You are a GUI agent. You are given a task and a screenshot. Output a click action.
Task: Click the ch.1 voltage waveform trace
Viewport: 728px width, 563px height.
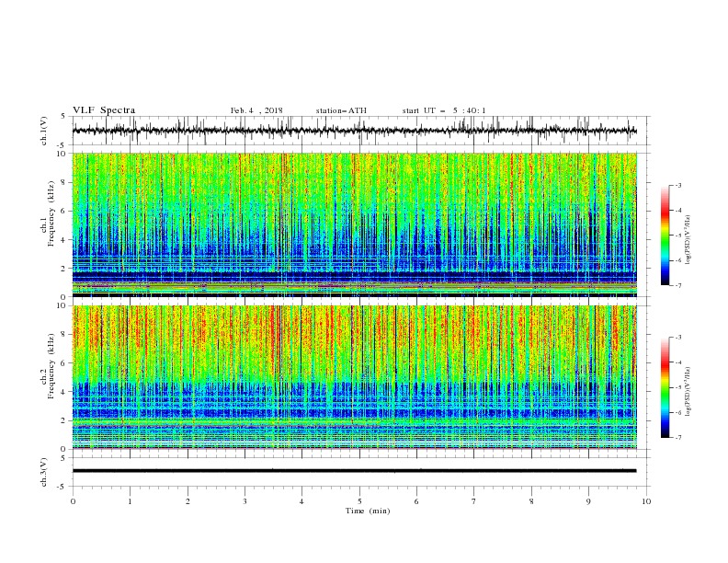point(354,131)
